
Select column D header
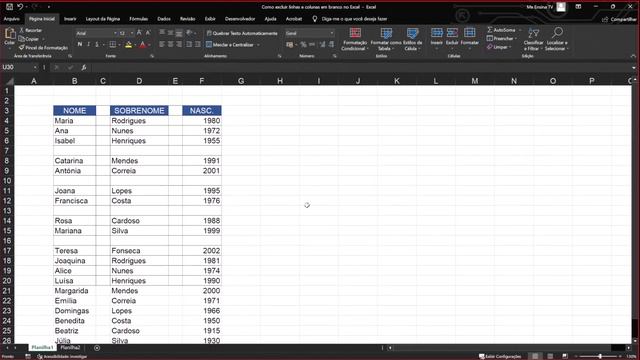pyautogui.click(x=139, y=81)
